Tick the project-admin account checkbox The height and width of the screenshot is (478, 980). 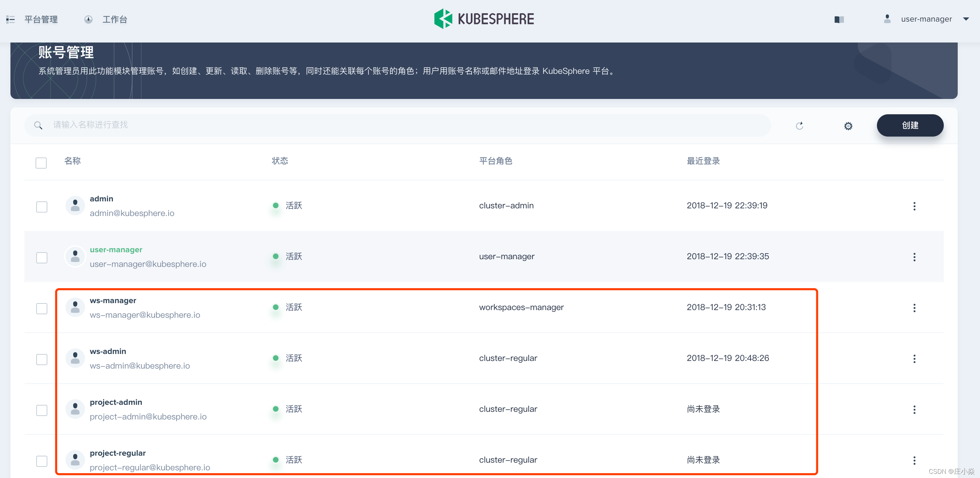[x=42, y=410]
